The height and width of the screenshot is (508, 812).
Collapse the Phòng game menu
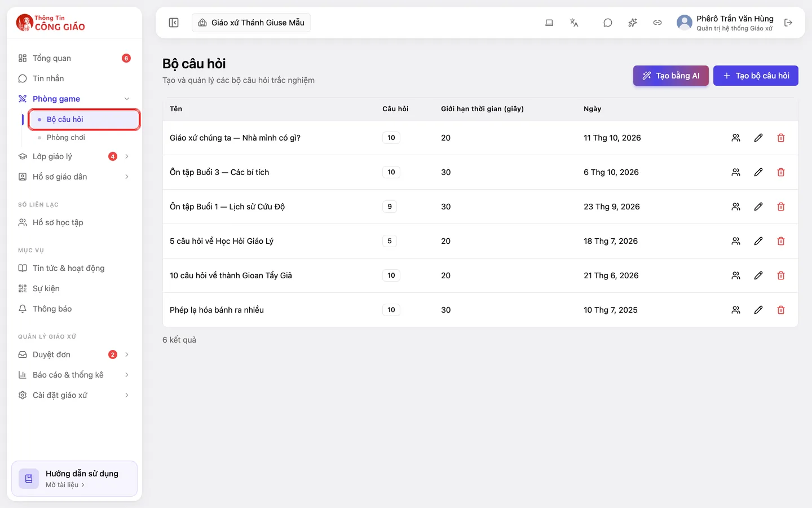[x=127, y=99]
